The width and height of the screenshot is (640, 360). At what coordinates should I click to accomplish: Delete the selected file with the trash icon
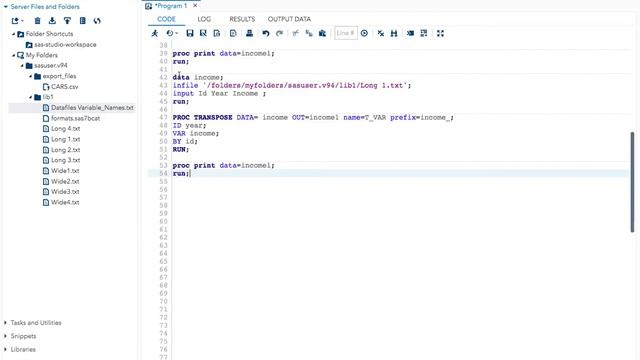coord(37,21)
